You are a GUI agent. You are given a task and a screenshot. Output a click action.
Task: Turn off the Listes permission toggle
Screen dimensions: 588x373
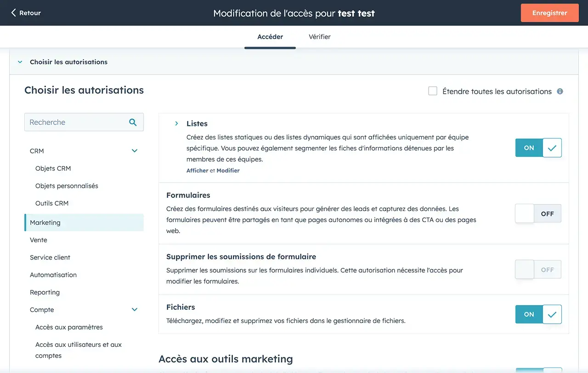tap(538, 148)
